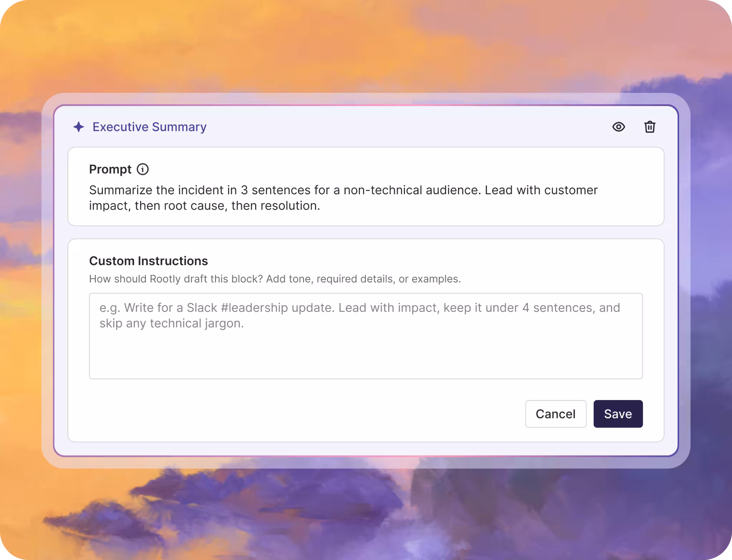Click the Prompt card's second line 'impact, then root cause'
Viewport: 732px width, 560px height.
coord(204,206)
